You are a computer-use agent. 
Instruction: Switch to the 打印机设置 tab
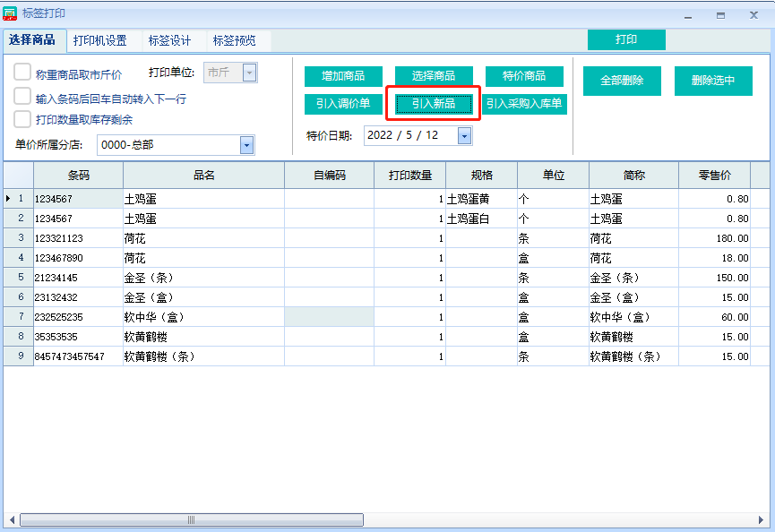pos(100,40)
